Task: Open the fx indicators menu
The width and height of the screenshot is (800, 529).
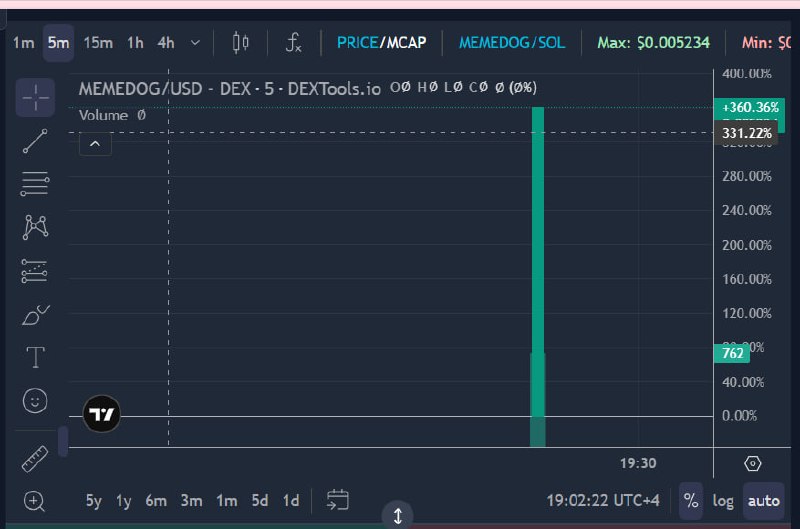Action: click(293, 42)
